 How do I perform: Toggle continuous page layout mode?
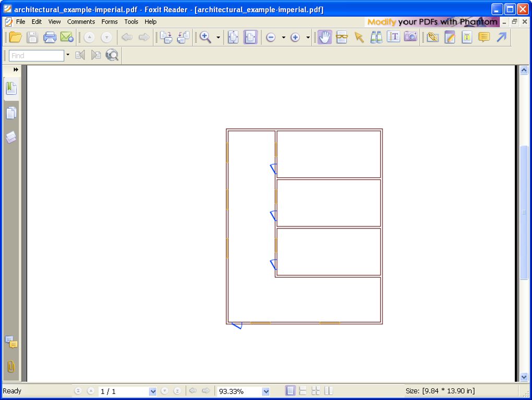[x=303, y=391]
